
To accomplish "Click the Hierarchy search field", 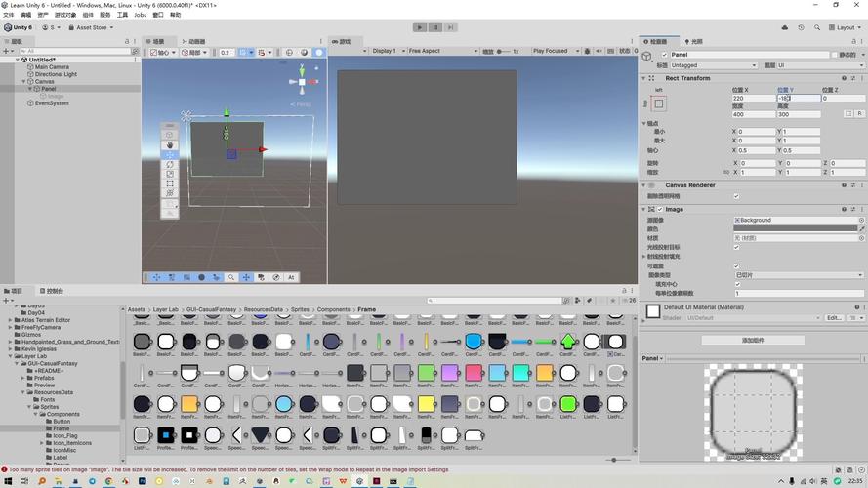I will (75, 51).
